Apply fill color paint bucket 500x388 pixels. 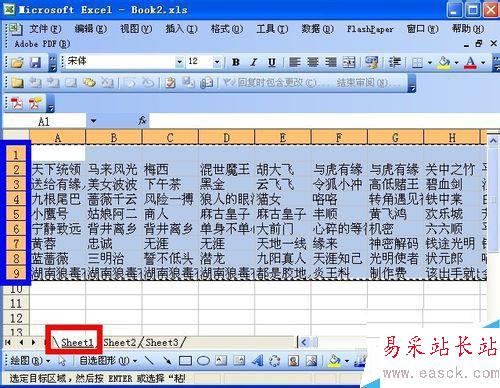[444, 62]
